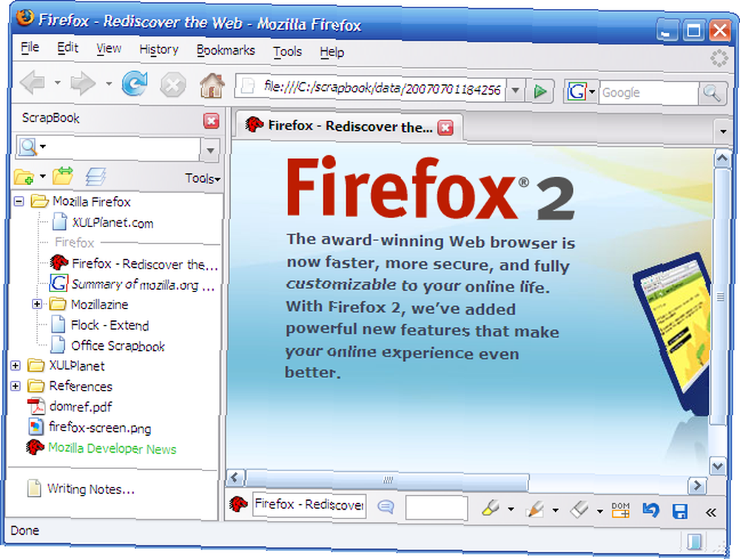Select the pencil annotation tool

coord(535,509)
